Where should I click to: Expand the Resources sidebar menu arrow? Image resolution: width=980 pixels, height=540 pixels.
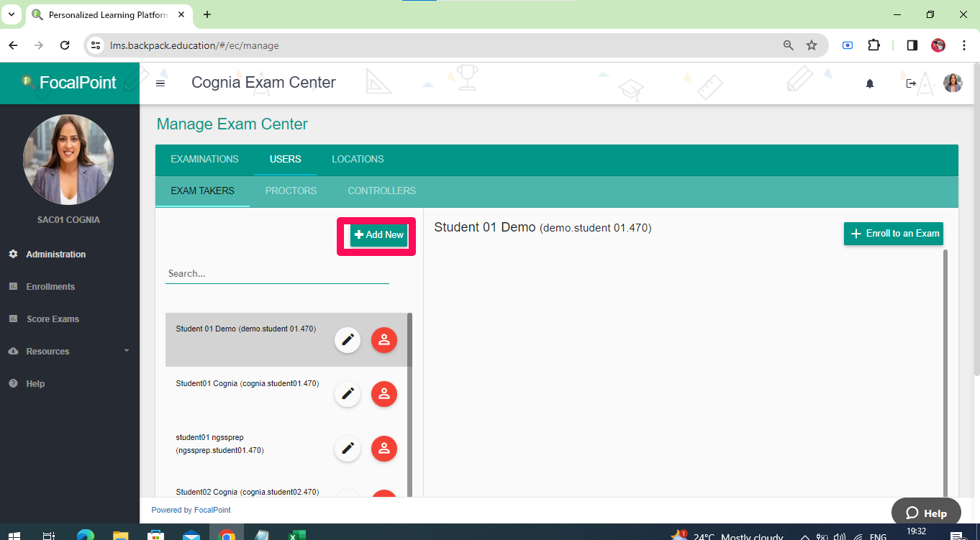pos(127,351)
